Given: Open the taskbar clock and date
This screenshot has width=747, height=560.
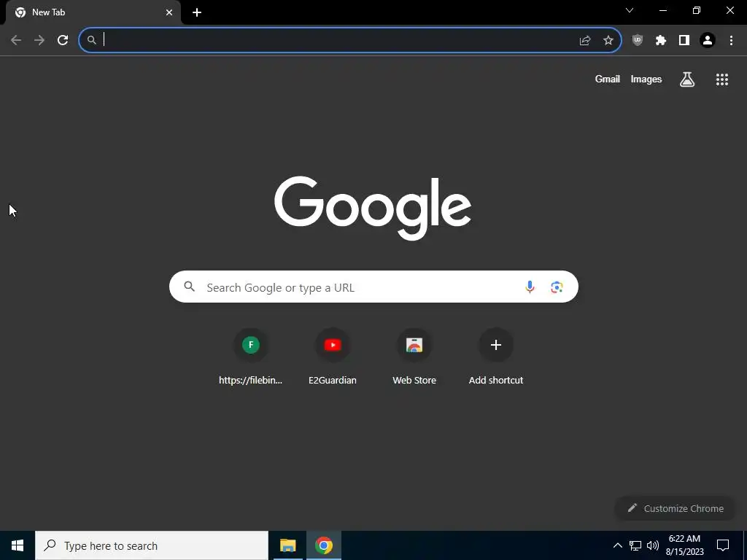Looking at the screenshot, I should tap(684, 545).
